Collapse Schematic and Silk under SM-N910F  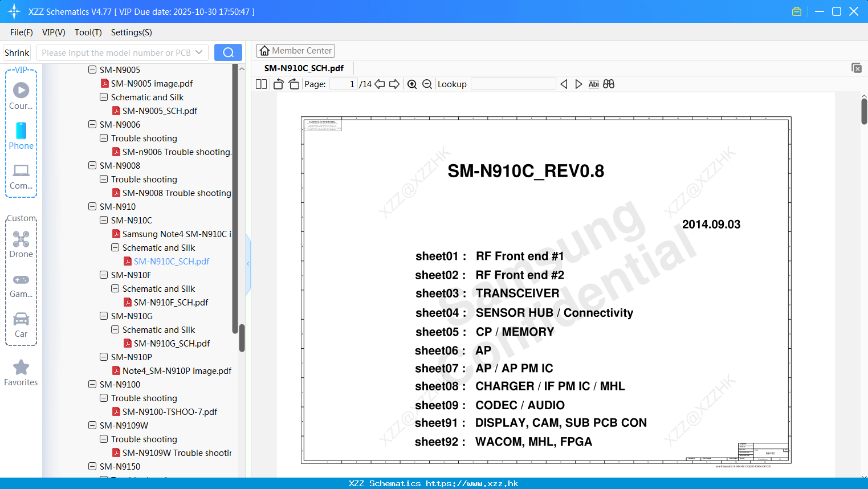tap(115, 288)
